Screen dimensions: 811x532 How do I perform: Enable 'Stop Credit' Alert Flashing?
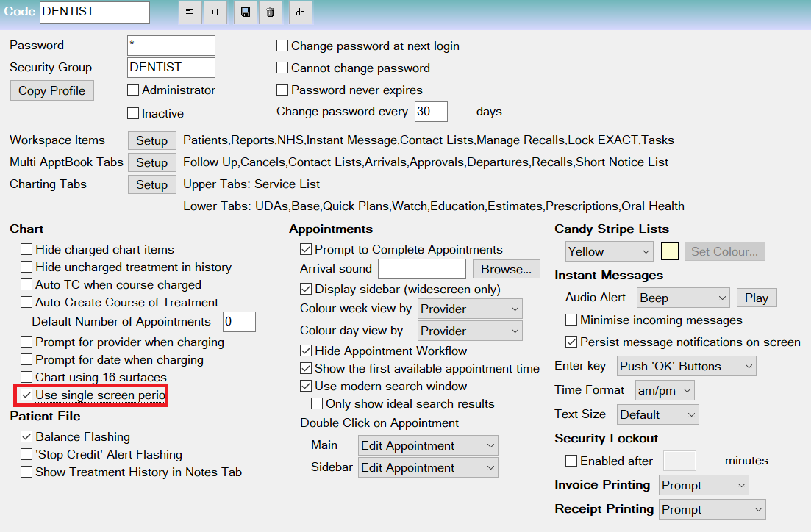pos(26,454)
